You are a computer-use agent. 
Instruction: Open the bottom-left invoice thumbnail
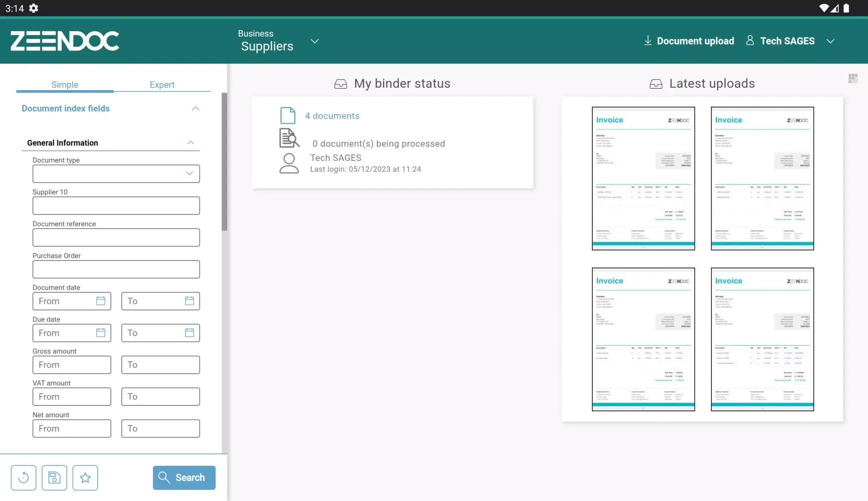pyautogui.click(x=643, y=339)
